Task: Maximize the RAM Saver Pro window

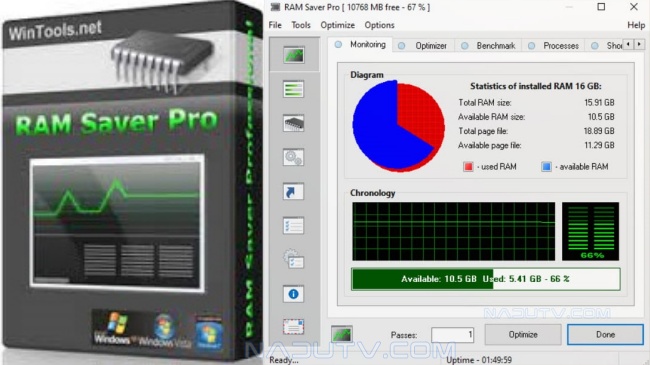Action: [601, 7]
